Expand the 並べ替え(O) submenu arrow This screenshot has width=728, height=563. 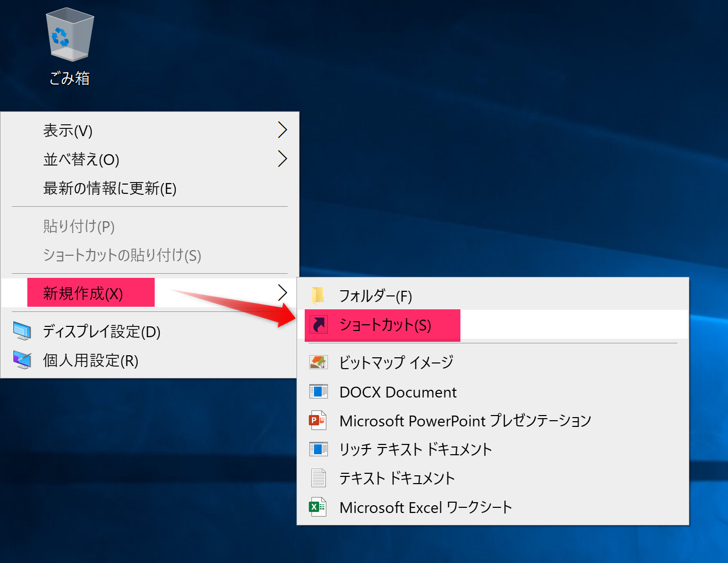pos(283,159)
